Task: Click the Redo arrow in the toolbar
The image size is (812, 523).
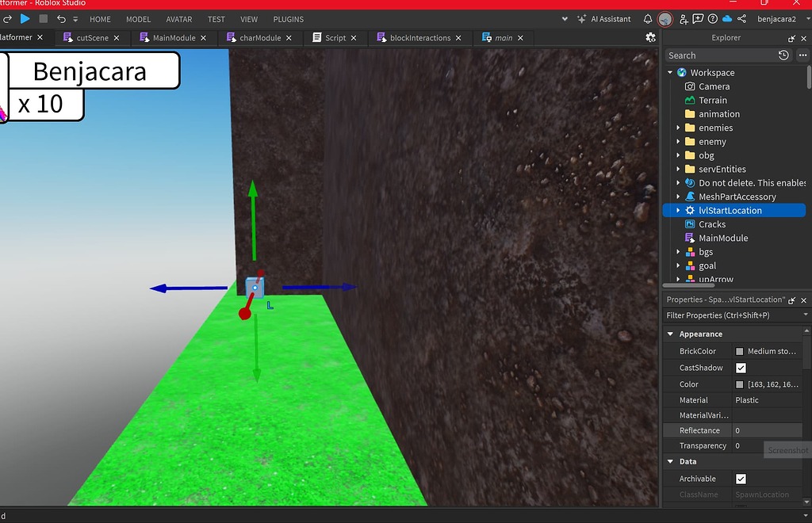Action: click(7, 19)
